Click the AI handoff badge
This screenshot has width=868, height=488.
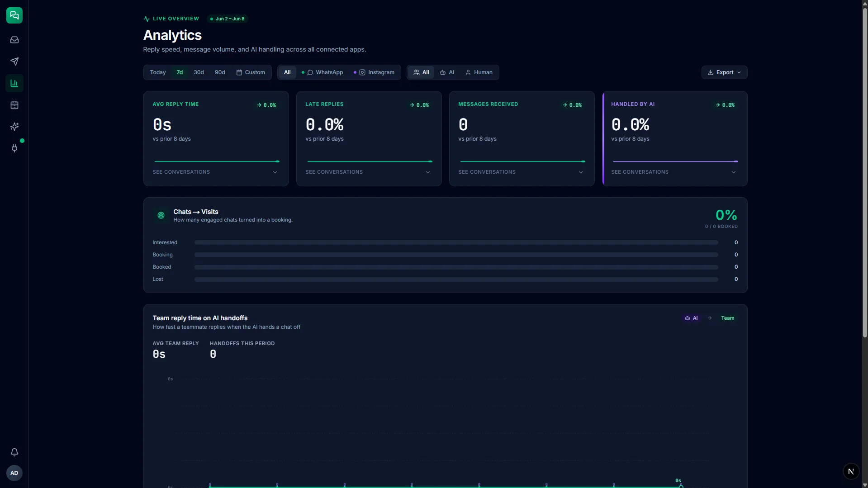click(691, 318)
